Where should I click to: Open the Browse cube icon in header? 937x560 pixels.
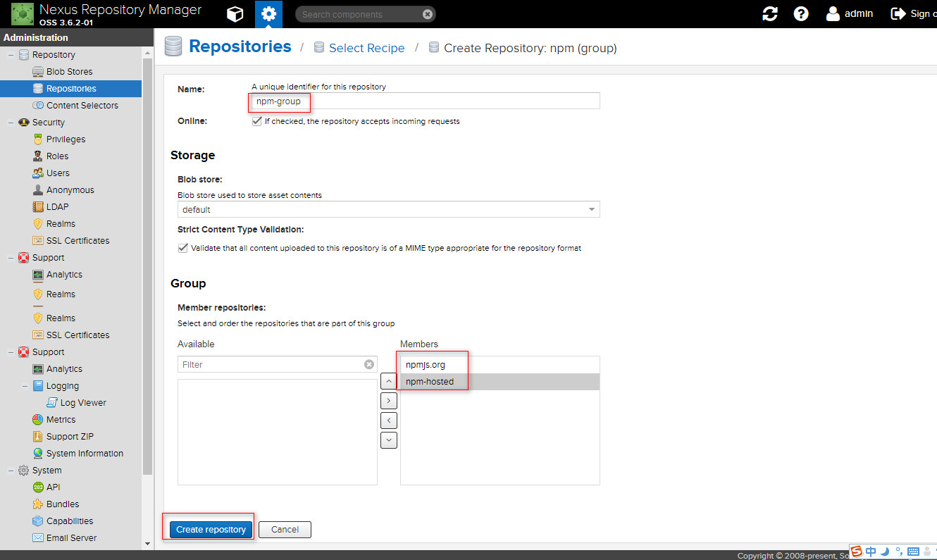click(235, 14)
